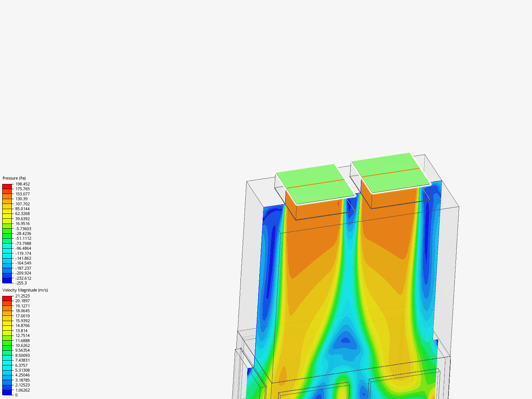532x399 pixels.
Task: Click the 1.06262 velocity legend label
Action: 23,390
